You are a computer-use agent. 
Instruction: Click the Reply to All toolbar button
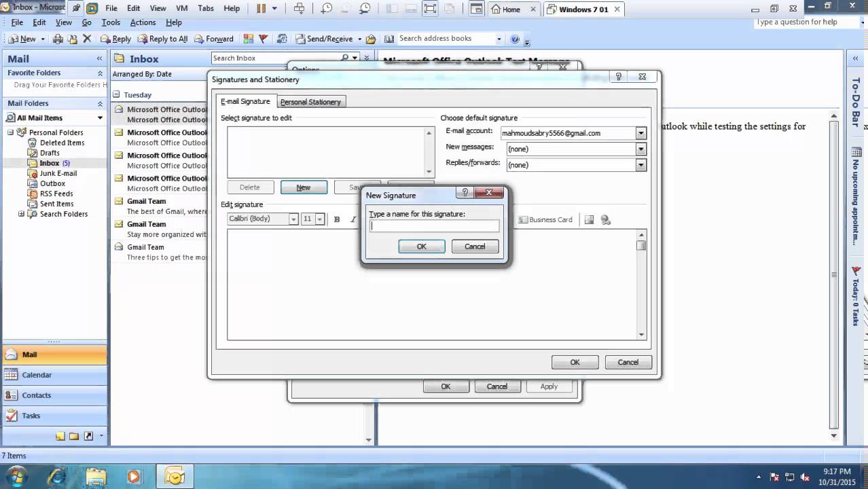point(162,39)
